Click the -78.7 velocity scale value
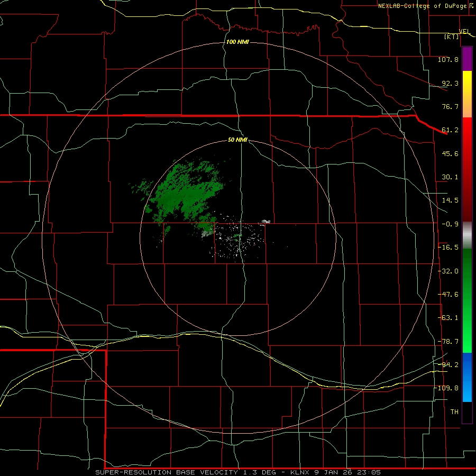This screenshot has height=476, width=476. click(x=448, y=342)
